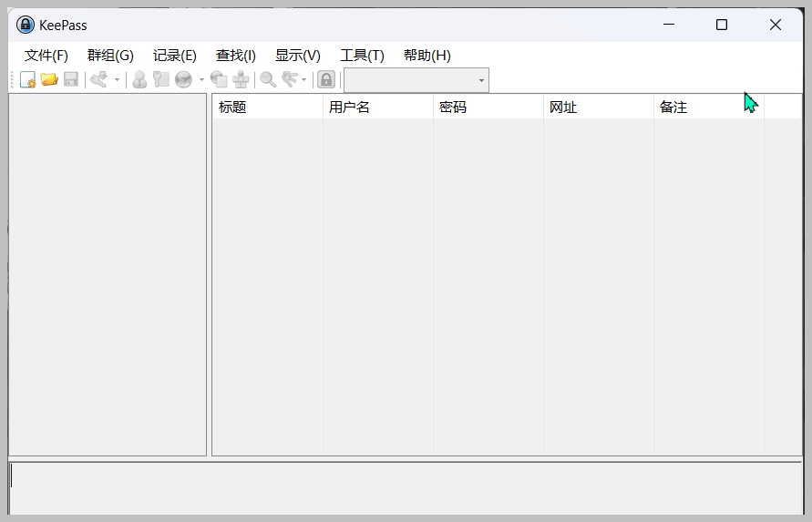Image resolution: width=812 pixels, height=522 pixels.
Task: Open the quick search combo box
Action: tap(416, 80)
